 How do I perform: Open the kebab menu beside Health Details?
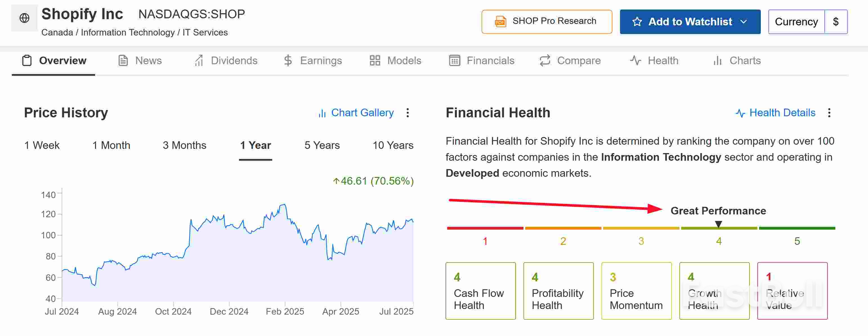830,113
